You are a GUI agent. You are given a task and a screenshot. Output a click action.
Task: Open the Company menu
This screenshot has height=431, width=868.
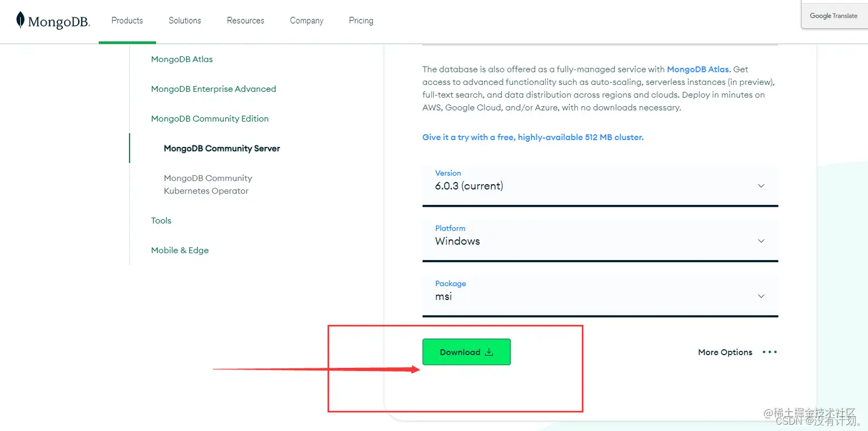coord(307,21)
